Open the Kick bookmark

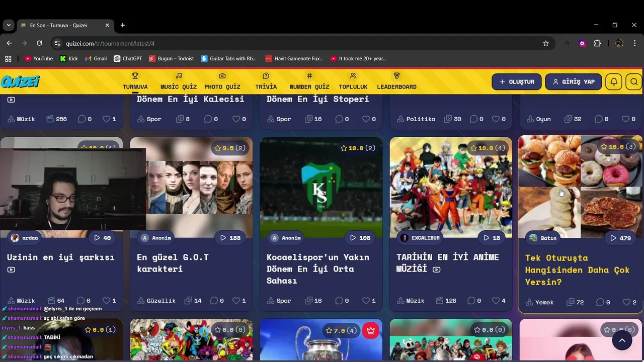69,58
